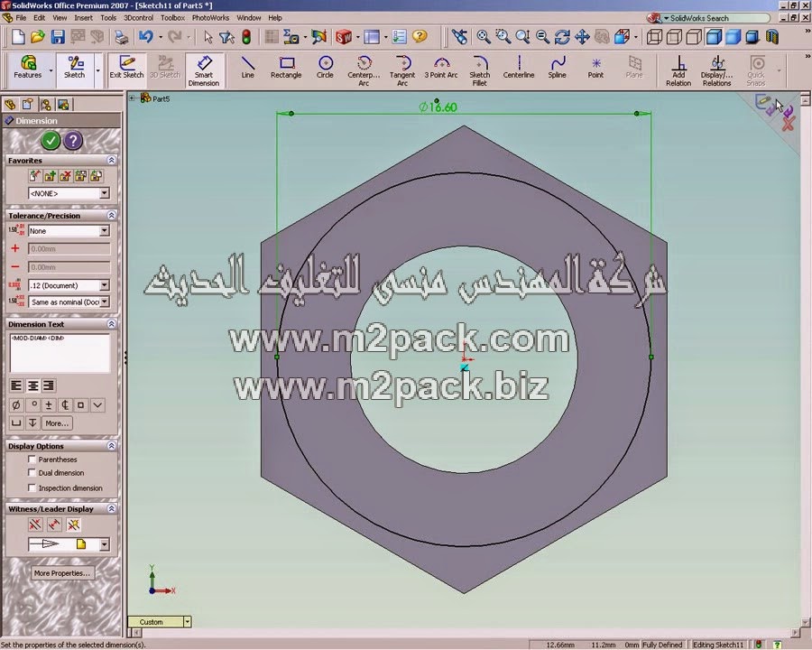812x650 pixels.
Task: Open the File menu
Action: pyautogui.click(x=22, y=18)
